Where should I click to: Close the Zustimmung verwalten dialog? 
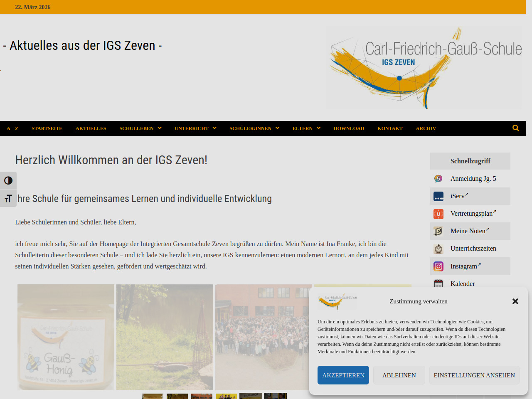[x=515, y=301]
